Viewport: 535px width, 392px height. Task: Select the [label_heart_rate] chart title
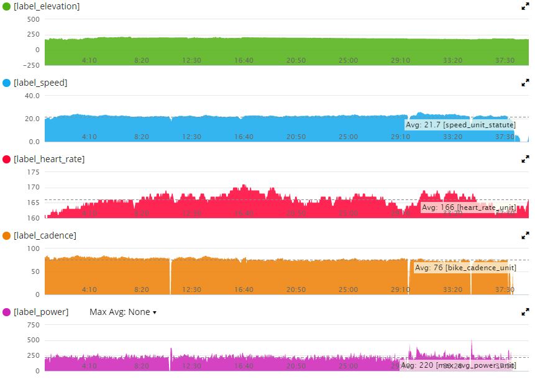49,159
